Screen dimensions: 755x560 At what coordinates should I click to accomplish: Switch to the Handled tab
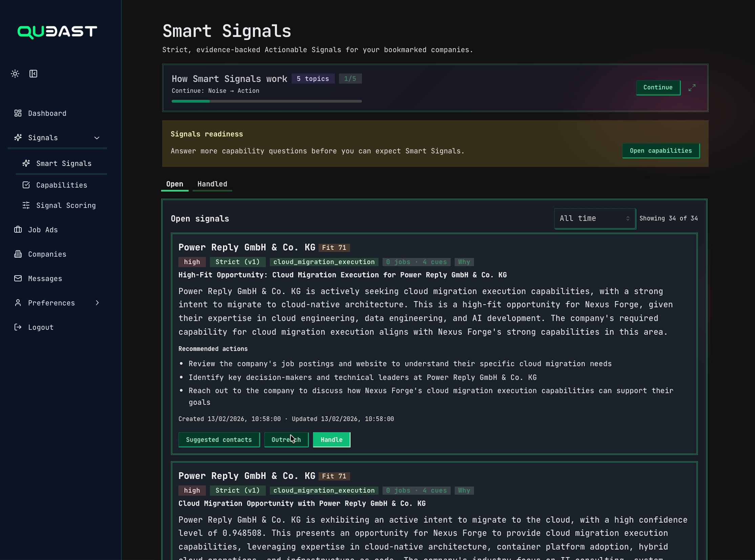(212, 184)
